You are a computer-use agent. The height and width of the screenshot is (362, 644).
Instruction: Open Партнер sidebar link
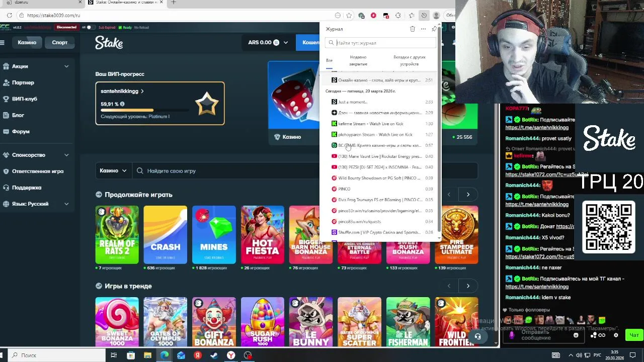pyautogui.click(x=23, y=82)
